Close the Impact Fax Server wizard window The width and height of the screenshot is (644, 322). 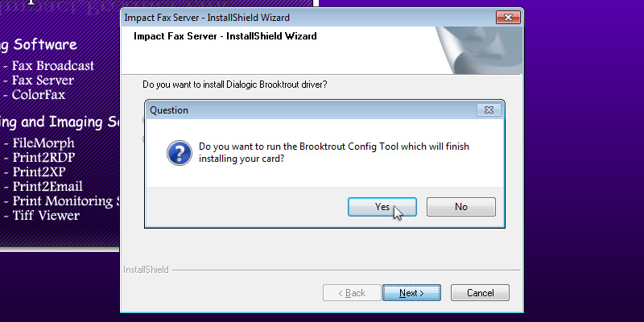[x=507, y=16]
